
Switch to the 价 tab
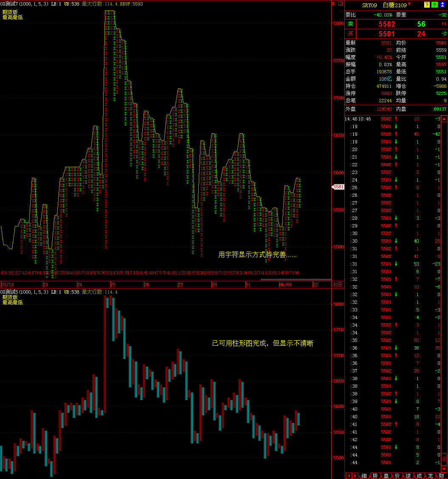coord(397,476)
